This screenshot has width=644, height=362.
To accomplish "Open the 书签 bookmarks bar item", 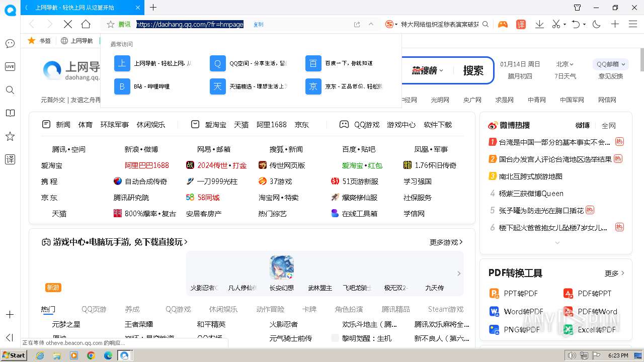I will coord(39,41).
